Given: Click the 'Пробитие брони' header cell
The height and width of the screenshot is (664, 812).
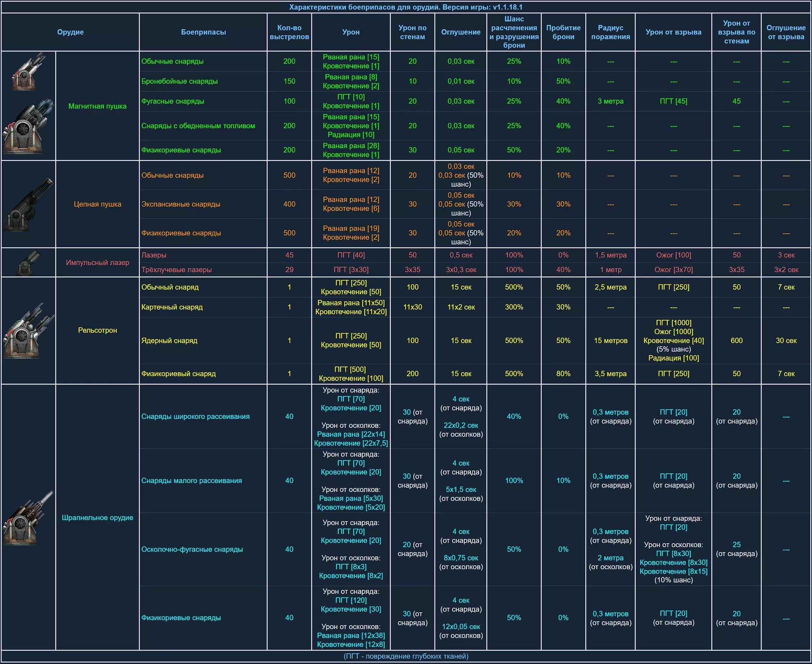Looking at the screenshot, I should coord(563,32).
